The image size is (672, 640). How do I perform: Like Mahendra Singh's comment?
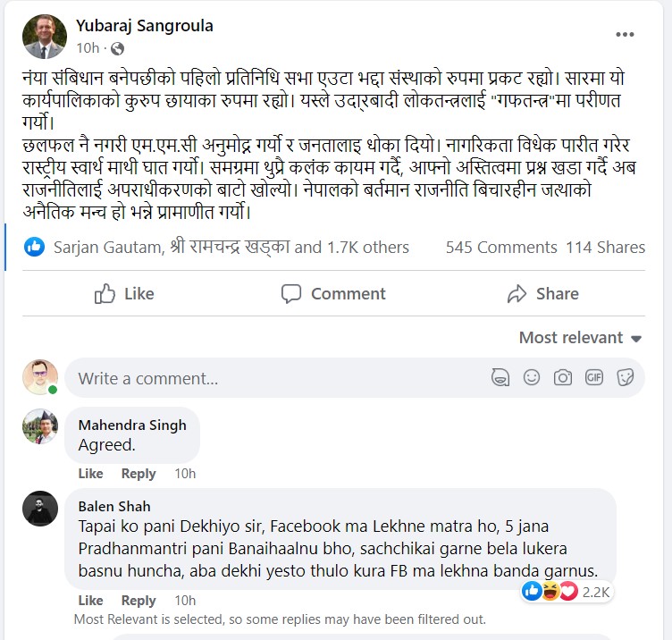click(x=90, y=474)
